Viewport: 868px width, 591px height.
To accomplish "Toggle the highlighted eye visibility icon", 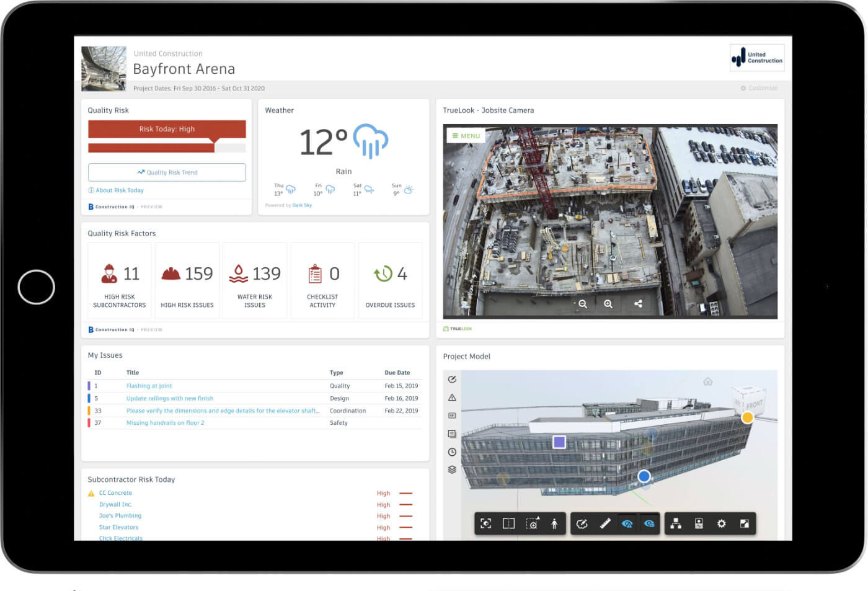I will (627, 523).
